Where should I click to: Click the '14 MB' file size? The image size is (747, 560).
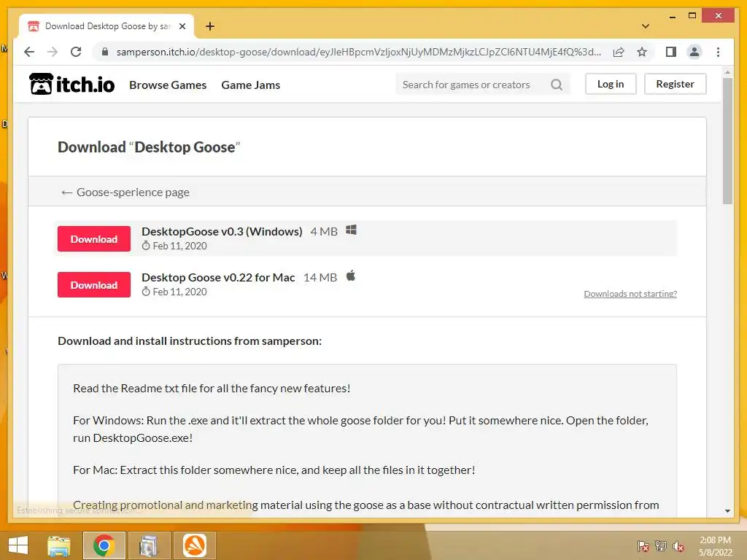[x=320, y=277]
